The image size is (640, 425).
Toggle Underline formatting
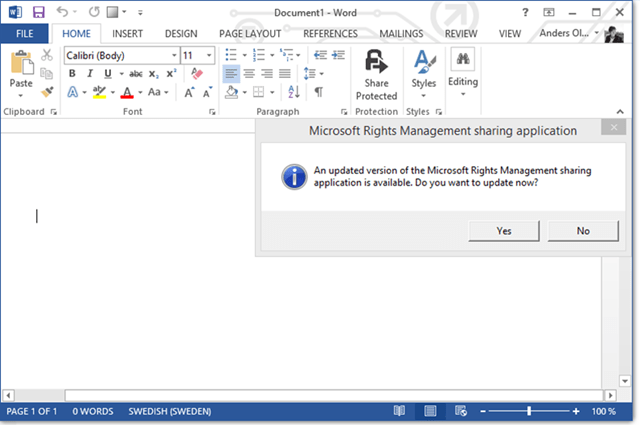(x=107, y=74)
